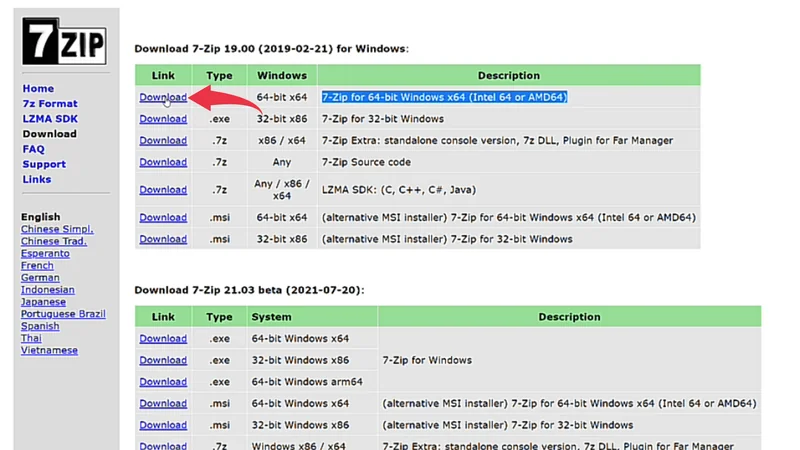The height and width of the screenshot is (450, 800).
Task: Download the 7-Zip Extra standalone console version
Action: (x=163, y=141)
